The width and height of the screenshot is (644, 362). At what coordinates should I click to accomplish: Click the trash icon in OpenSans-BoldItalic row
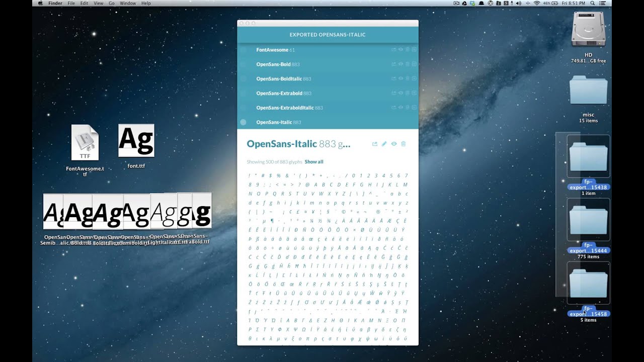[x=408, y=78]
